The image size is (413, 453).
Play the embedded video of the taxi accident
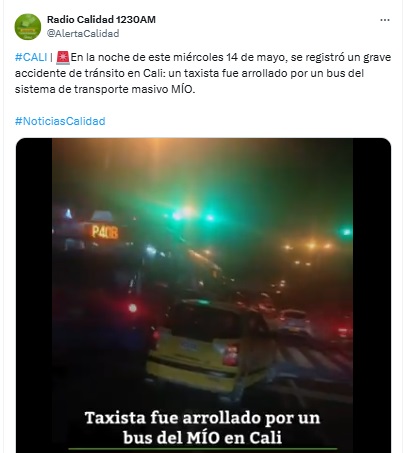click(203, 295)
